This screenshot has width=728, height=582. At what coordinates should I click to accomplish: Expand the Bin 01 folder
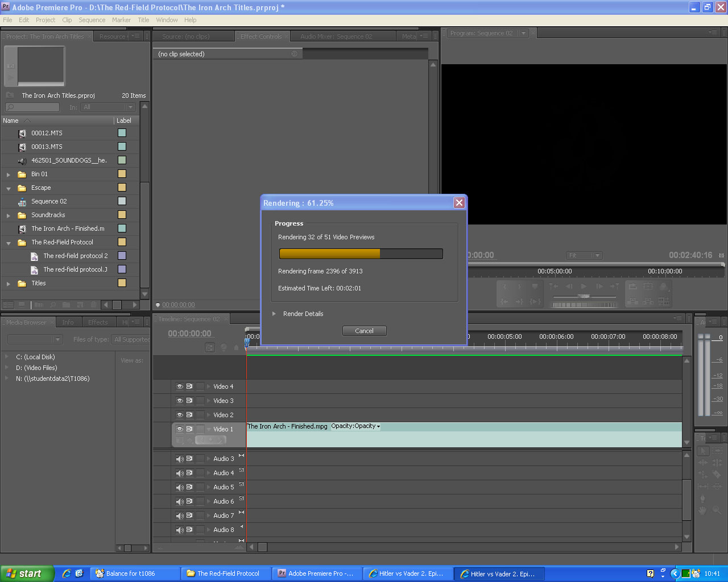(x=8, y=174)
